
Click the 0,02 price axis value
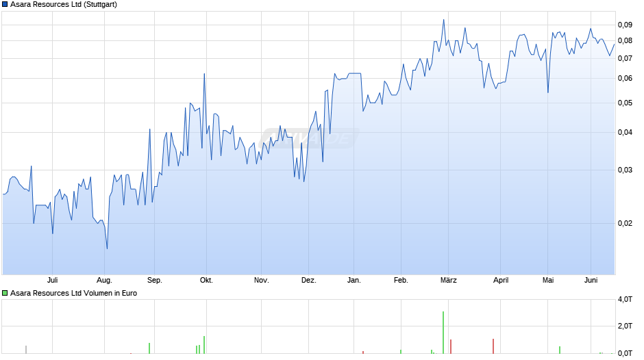click(625, 223)
